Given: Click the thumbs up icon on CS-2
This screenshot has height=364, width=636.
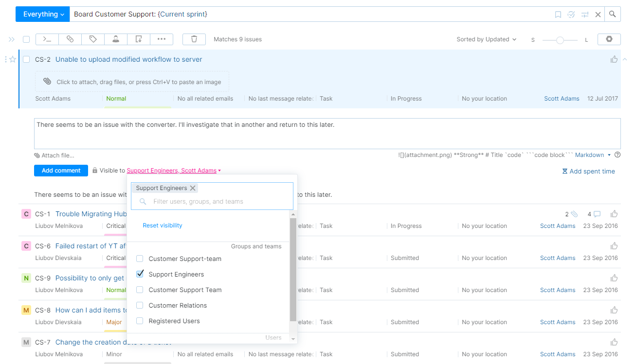Looking at the screenshot, I should coord(614,59).
